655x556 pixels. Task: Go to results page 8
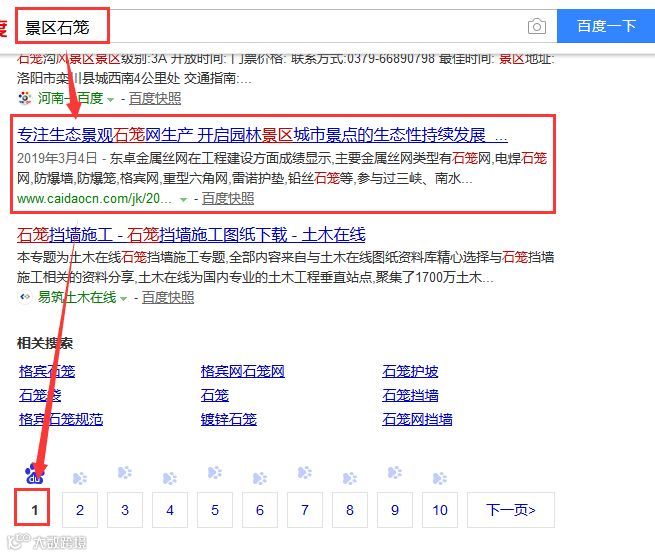350,510
